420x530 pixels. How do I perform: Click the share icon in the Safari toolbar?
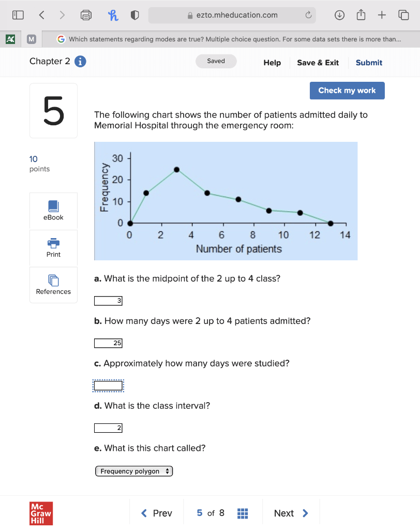pos(361,14)
